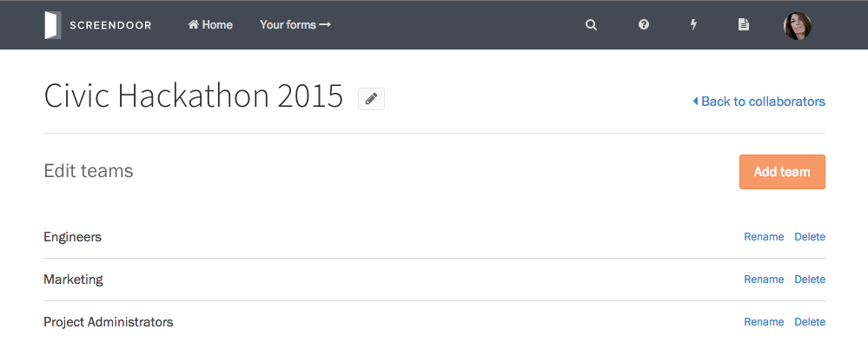Open the document page icon in navbar

coord(744,25)
